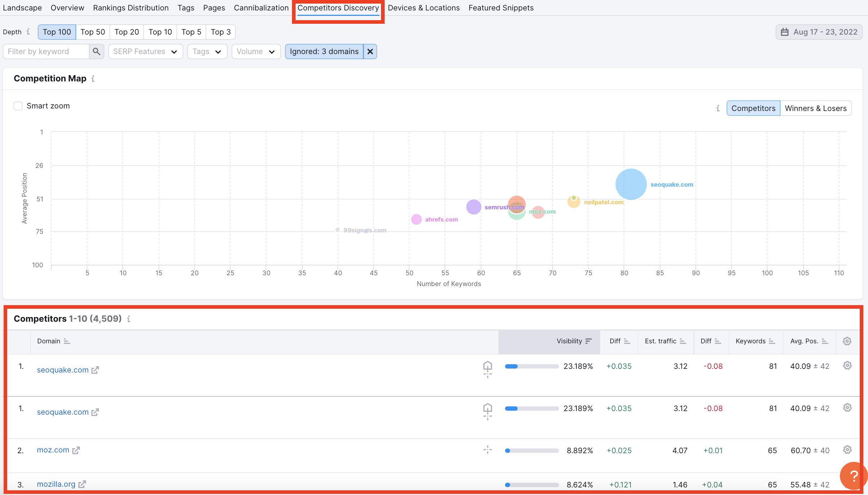868x495 pixels.
Task: Click Ignored: 3 domains filter label
Action: [324, 52]
